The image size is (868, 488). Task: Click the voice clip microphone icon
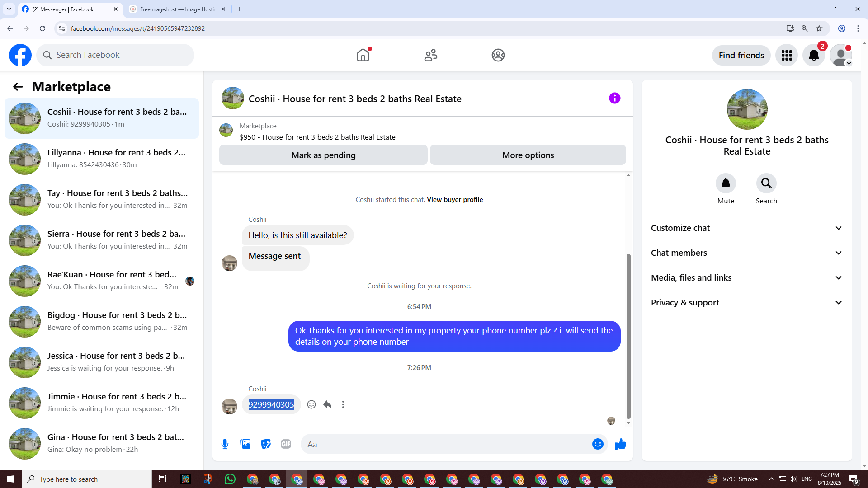[225, 444]
